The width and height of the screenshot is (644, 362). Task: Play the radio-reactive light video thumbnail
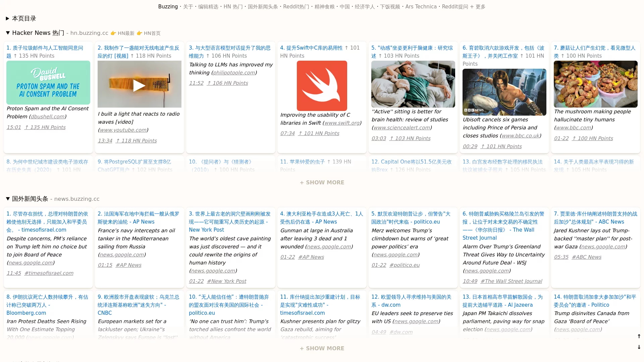(139, 84)
